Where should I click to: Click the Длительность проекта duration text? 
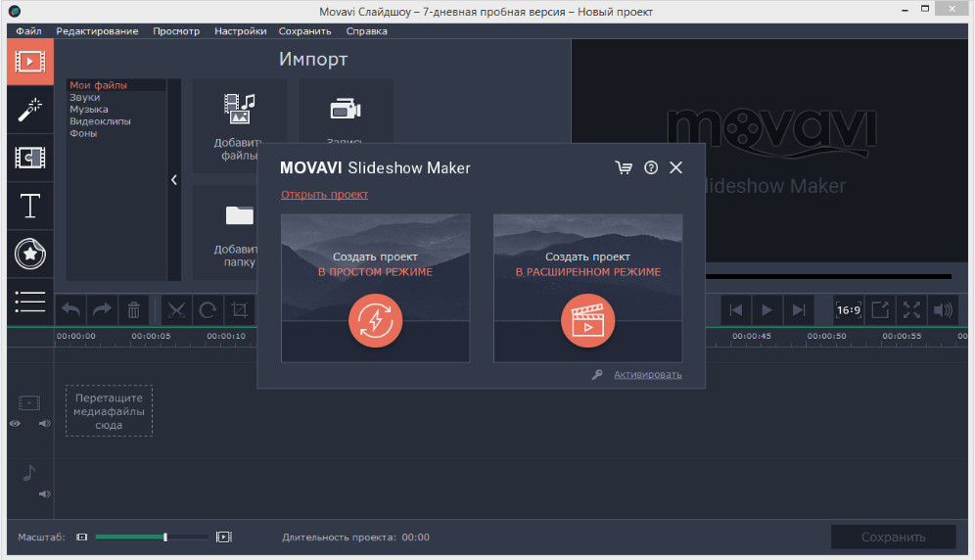[355, 537]
